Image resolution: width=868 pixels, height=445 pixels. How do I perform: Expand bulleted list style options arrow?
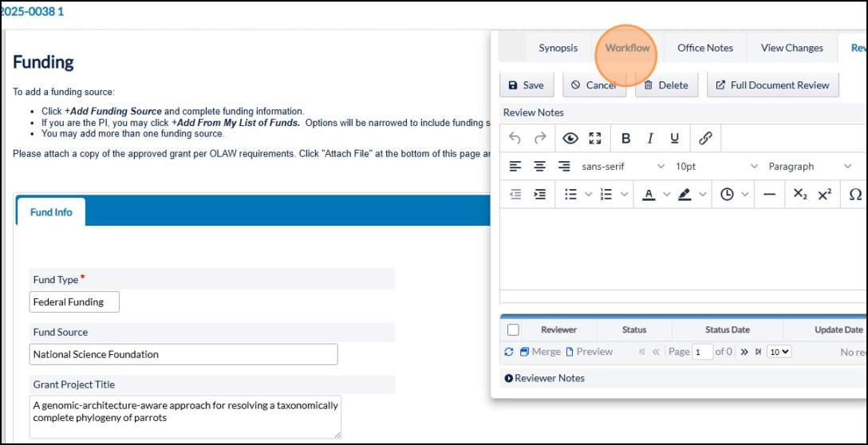(x=588, y=195)
